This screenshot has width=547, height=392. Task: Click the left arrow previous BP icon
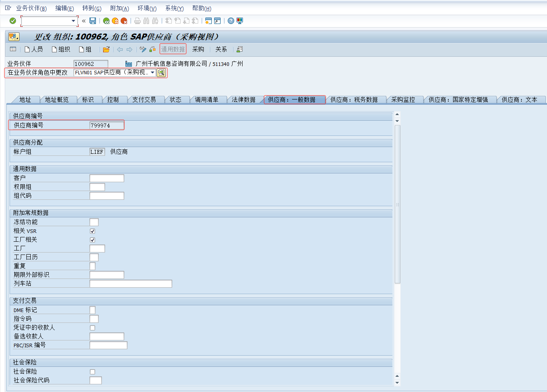coord(120,49)
